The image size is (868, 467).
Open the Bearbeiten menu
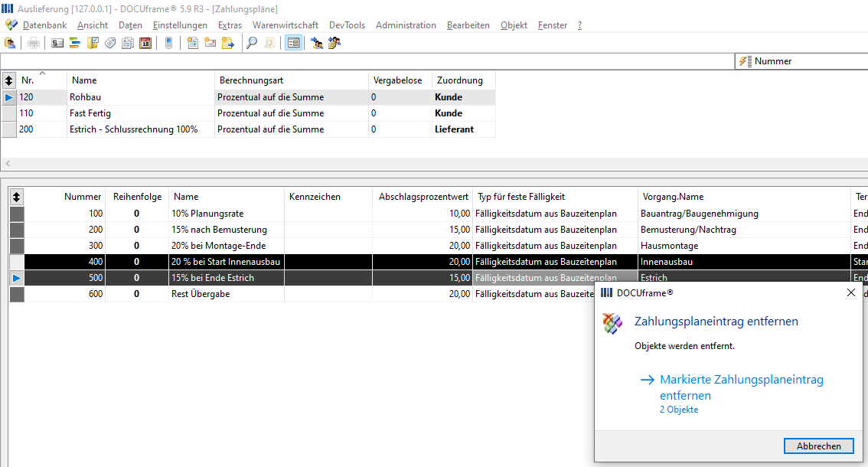pos(468,25)
